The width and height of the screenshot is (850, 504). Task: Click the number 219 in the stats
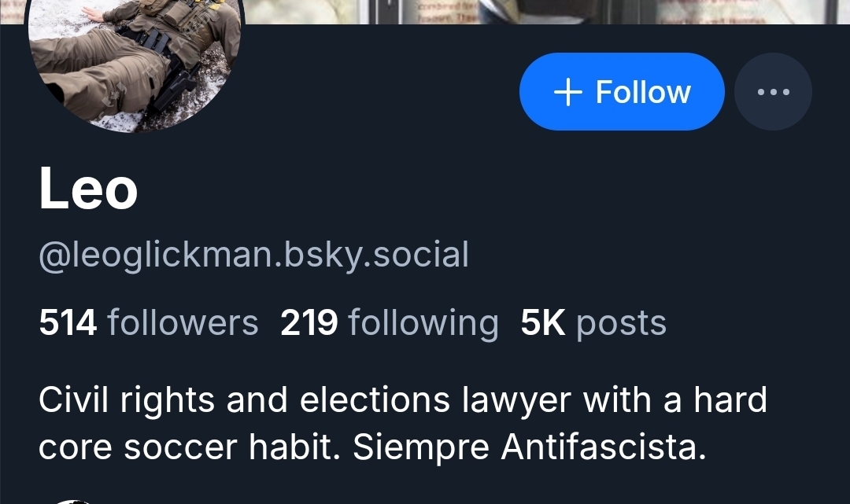(x=309, y=322)
